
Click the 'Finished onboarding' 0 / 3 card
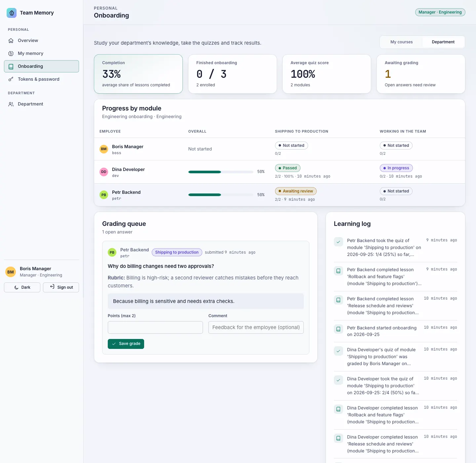coord(232,74)
